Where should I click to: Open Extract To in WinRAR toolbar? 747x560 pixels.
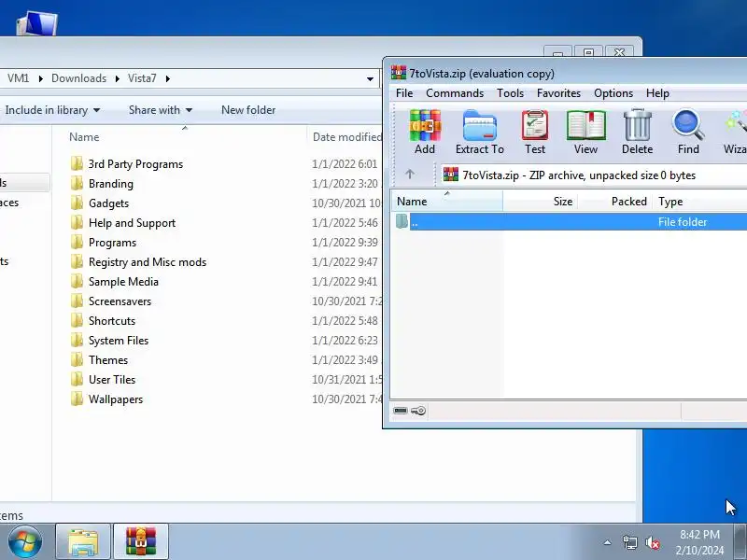click(479, 126)
